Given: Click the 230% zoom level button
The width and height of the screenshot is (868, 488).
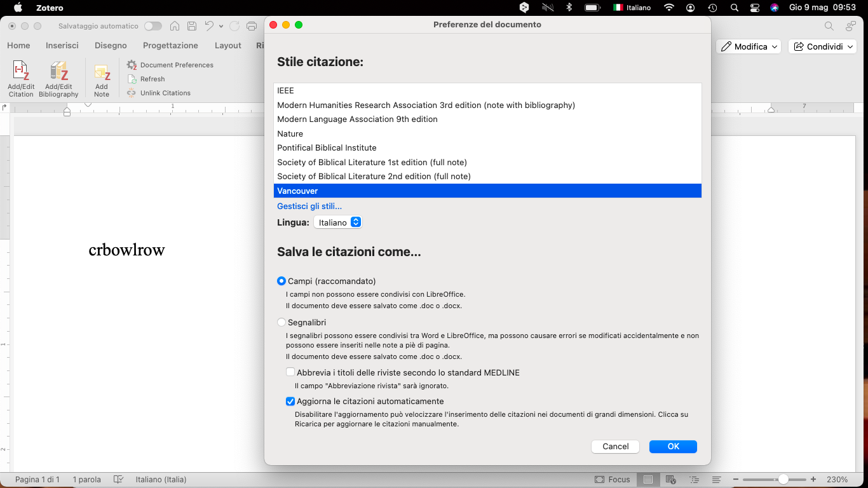Looking at the screenshot, I should pyautogui.click(x=837, y=480).
